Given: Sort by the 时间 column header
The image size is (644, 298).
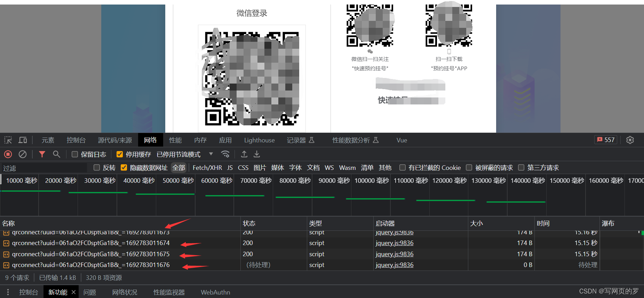Looking at the screenshot, I should click(x=567, y=223).
